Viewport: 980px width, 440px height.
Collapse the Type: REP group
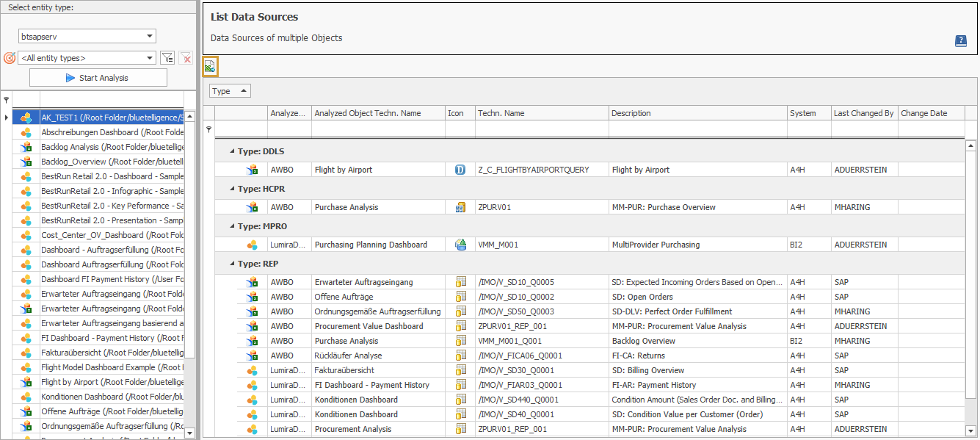233,262
